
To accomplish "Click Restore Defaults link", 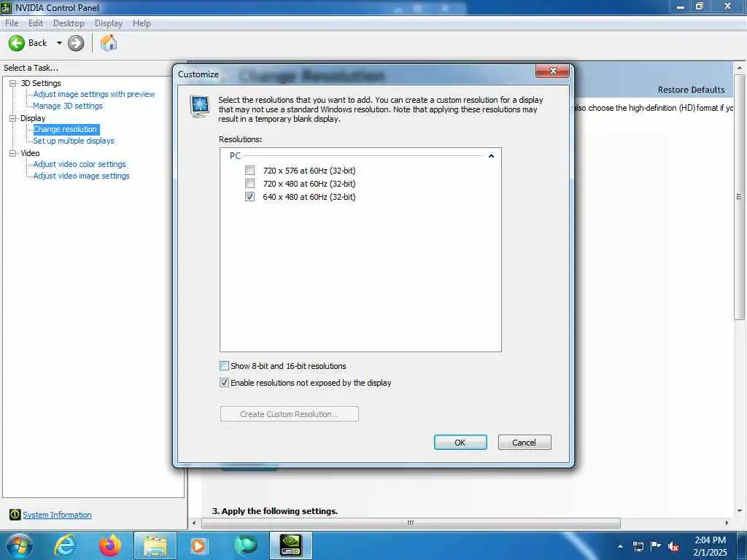I will [691, 90].
